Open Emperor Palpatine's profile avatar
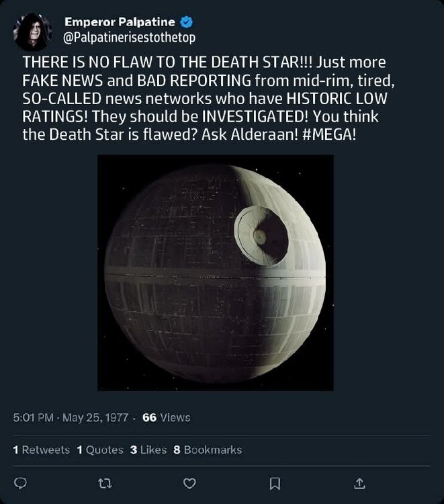 point(32,31)
